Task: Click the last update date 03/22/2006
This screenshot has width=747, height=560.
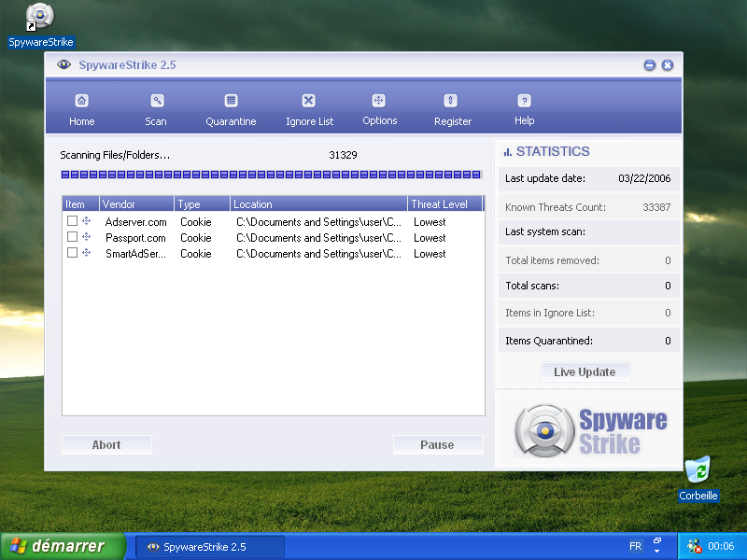Action: click(x=644, y=178)
